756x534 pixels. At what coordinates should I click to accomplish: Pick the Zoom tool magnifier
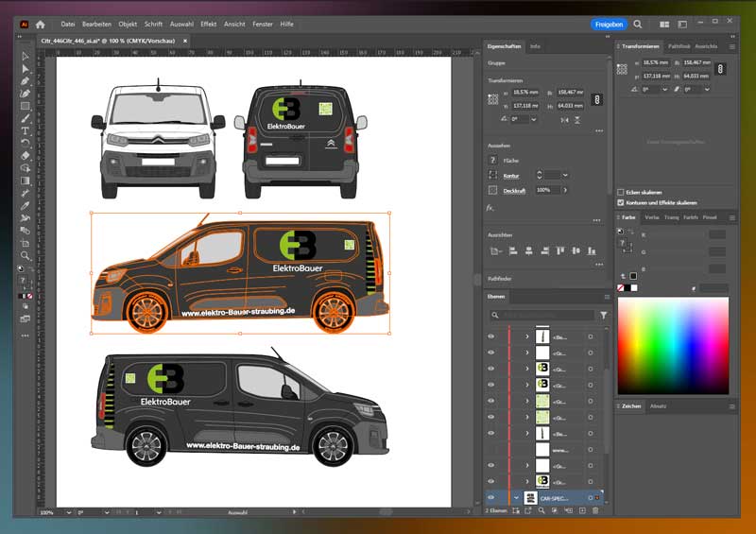[x=26, y=255]
